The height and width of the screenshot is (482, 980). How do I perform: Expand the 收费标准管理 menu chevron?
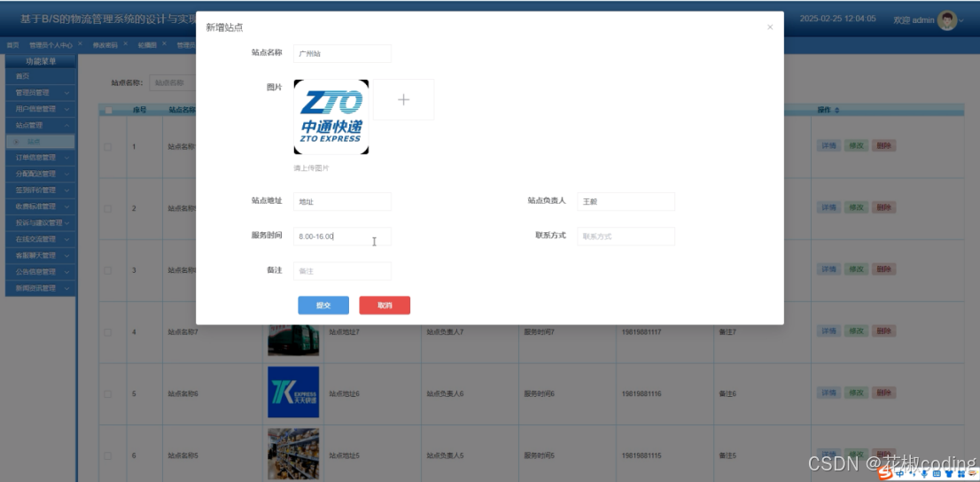click(66, 206)
